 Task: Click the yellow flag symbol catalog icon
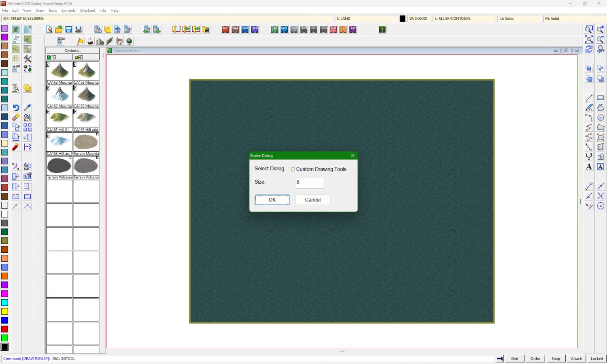click(80, 41)
